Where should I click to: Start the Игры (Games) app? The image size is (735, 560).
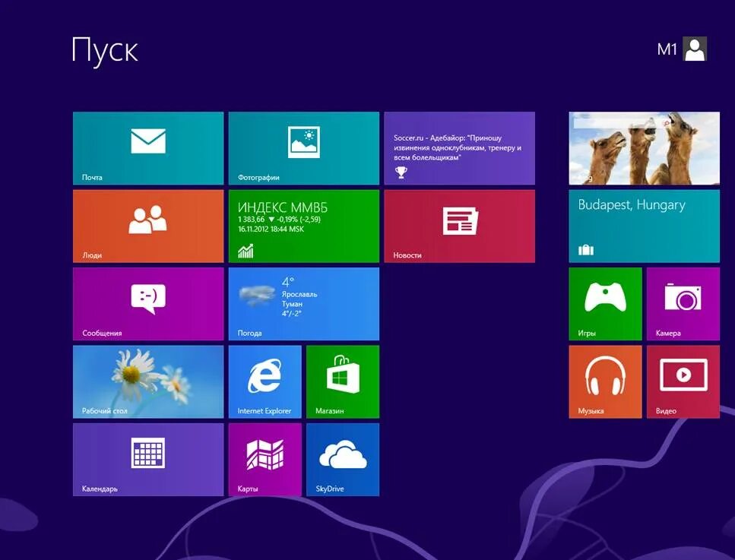(x=604, y=304)
